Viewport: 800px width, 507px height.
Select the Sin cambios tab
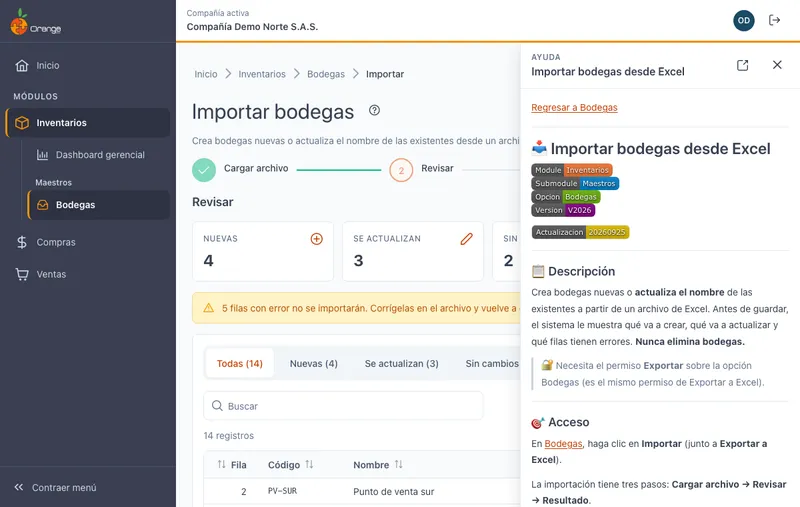[492, 364]
